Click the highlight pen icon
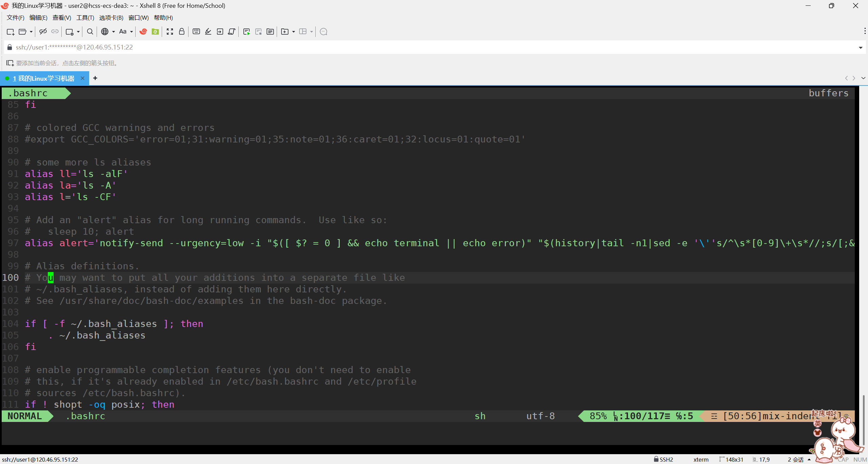This screenshot has height=464, width=868. [x=208, y=32]
